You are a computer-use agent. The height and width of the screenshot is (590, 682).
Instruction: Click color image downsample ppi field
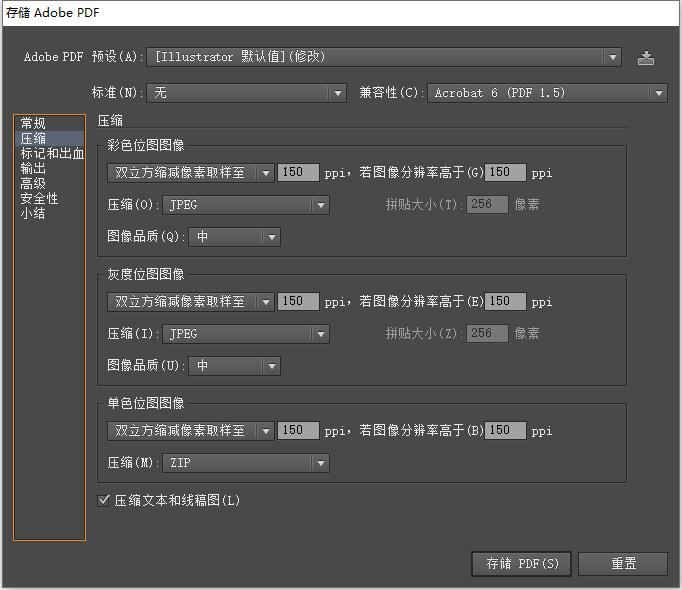tap(298, 173)
